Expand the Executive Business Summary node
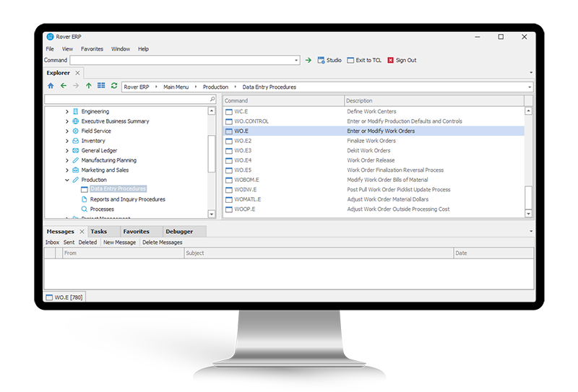Image resolution: width=578 pixels, height=392 pixels. click(67, 121)
